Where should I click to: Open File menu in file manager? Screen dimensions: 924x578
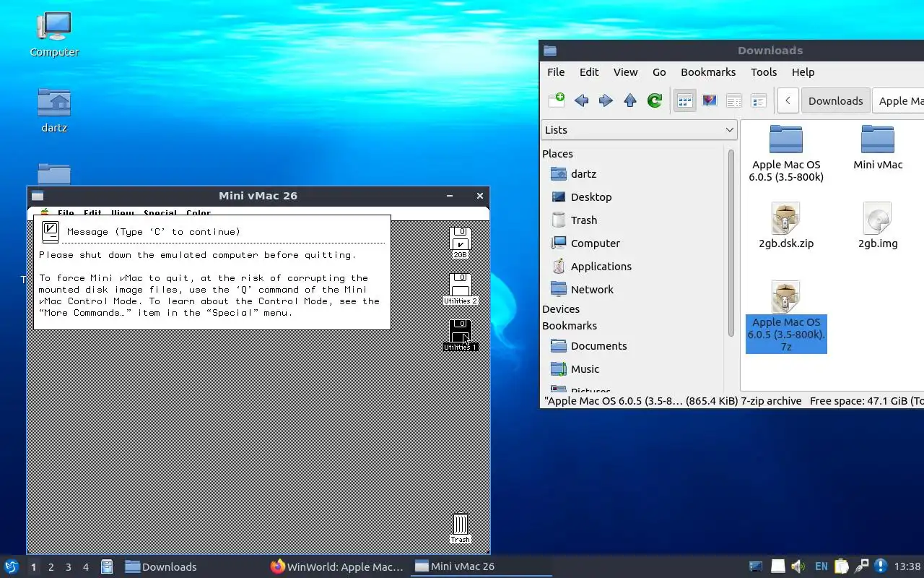pyautogui.click(x=556, y=72)
